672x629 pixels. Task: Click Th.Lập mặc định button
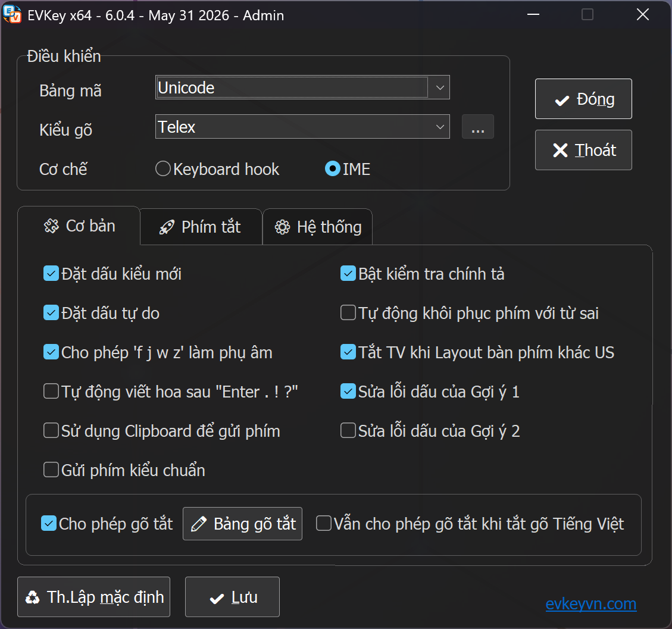pos(94,597)
